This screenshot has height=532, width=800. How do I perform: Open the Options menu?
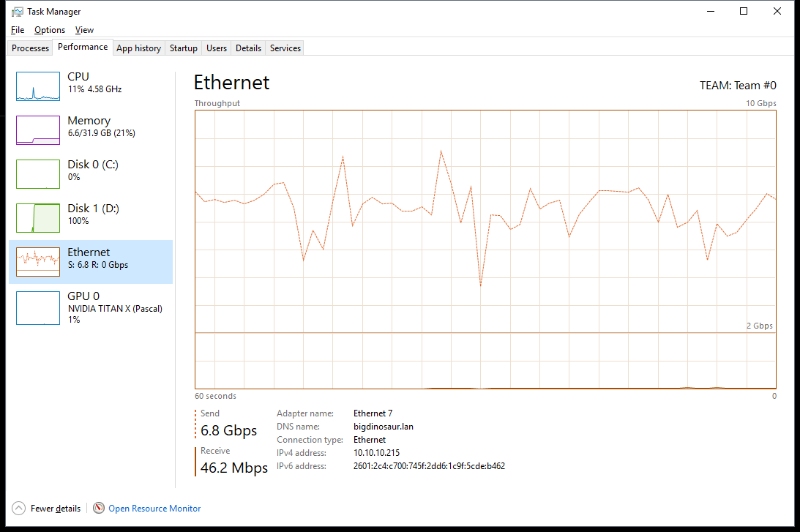pos(50,30)
